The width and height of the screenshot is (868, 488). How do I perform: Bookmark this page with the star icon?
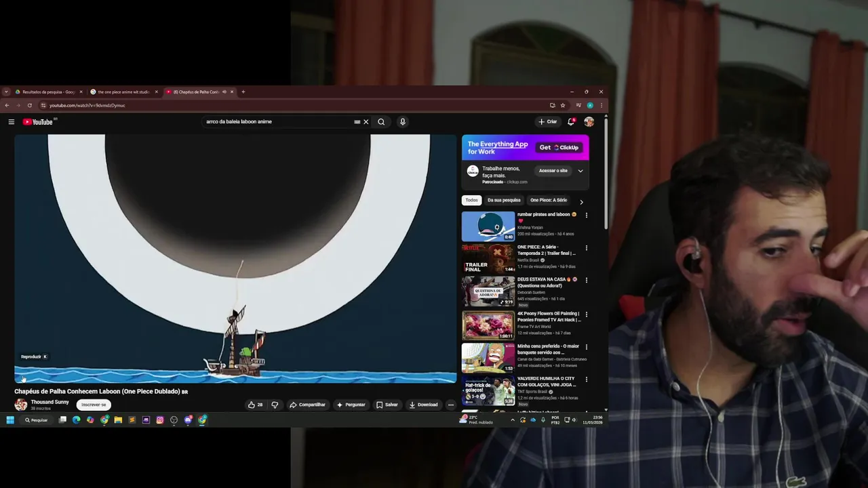click(563, 105)
